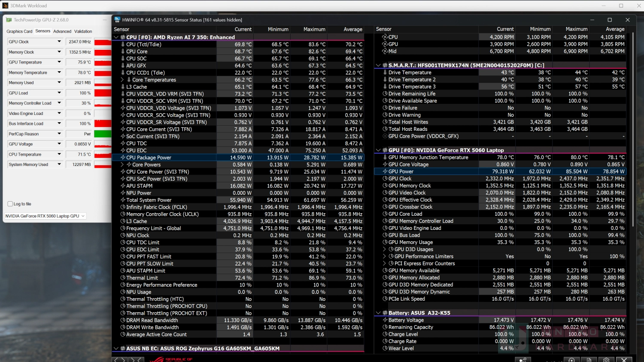Click the chip icon of the S.M.A.R.T. header
The image size is (644, 362).
click(x=385, y=65)
